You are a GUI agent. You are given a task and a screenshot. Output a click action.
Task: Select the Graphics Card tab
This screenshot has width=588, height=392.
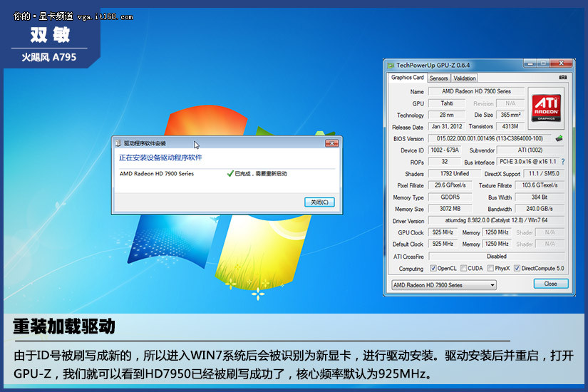coord(407,78)
